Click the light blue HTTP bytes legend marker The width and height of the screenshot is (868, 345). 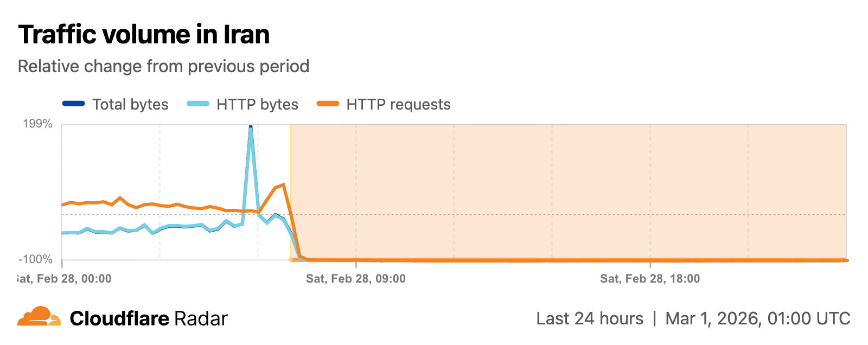198,104
